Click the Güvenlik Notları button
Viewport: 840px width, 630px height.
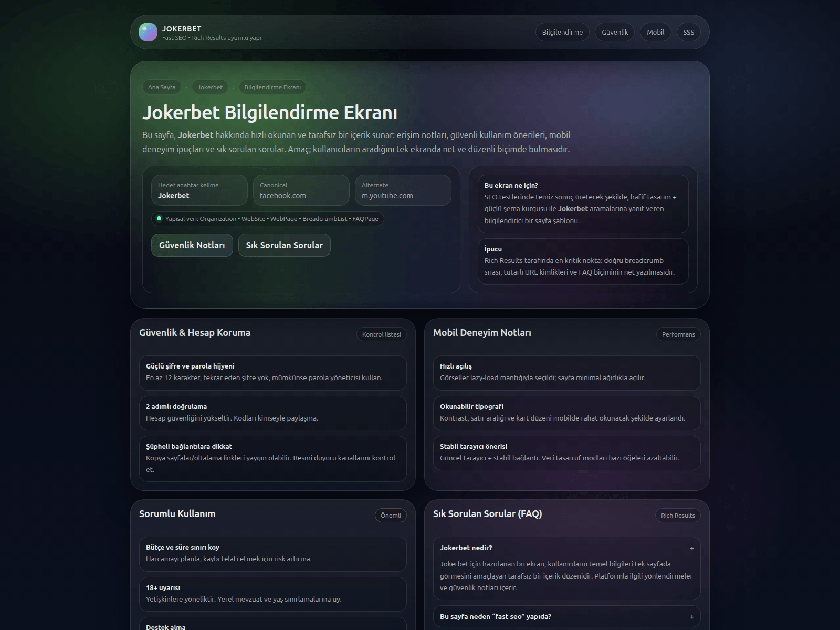pyautogui.click(x=192, y=245)
